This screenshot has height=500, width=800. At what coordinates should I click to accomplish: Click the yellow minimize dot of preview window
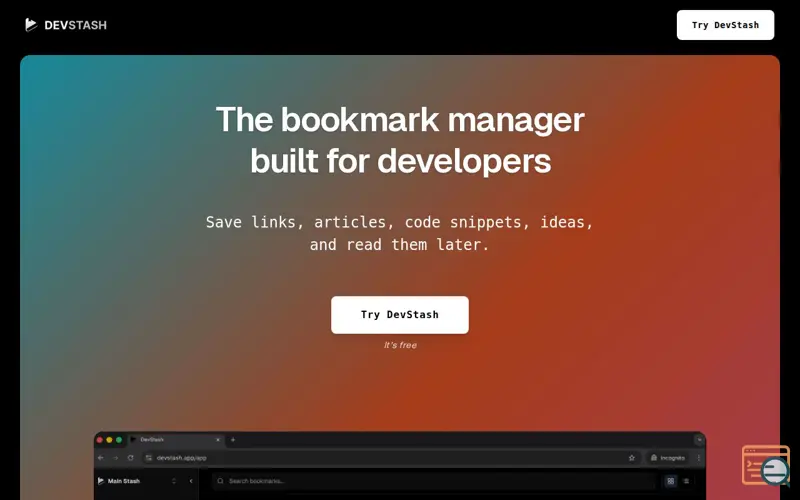(x=109, y=440)
